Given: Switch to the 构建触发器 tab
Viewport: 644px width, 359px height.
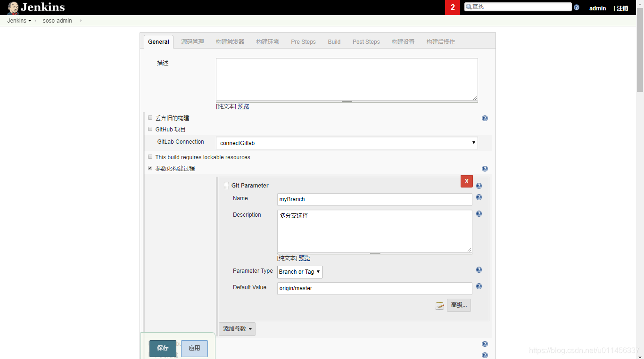Looking at the screenshot, I should pyautogui.click(x=230, y=42).
